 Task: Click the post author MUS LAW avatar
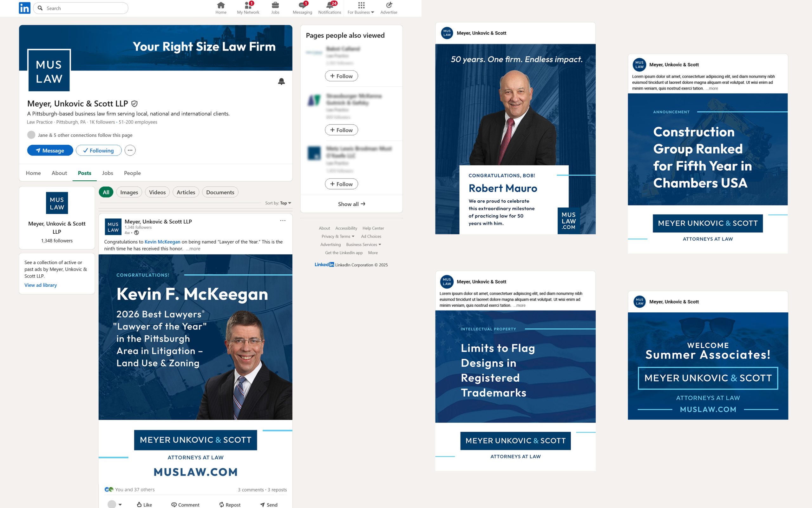click(113, 227)
